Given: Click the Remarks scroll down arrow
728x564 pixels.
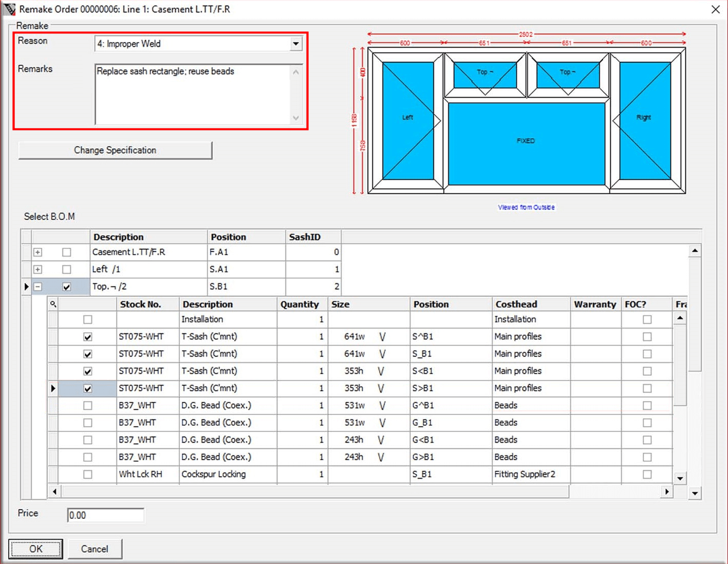Looking at the screenshot, I should click(296, 118).
